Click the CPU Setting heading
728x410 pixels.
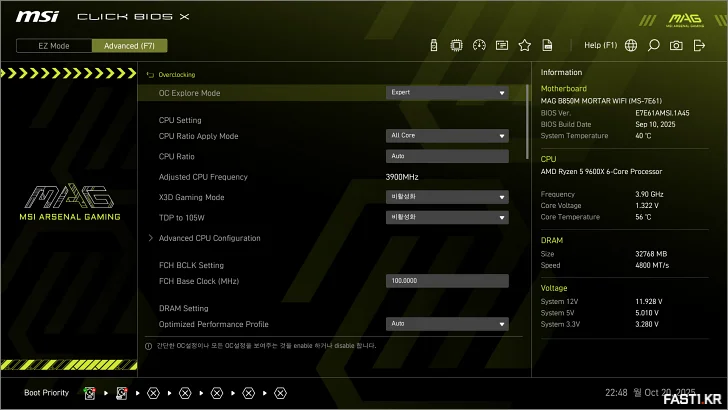pyautogui.click(x=180, y=120)
